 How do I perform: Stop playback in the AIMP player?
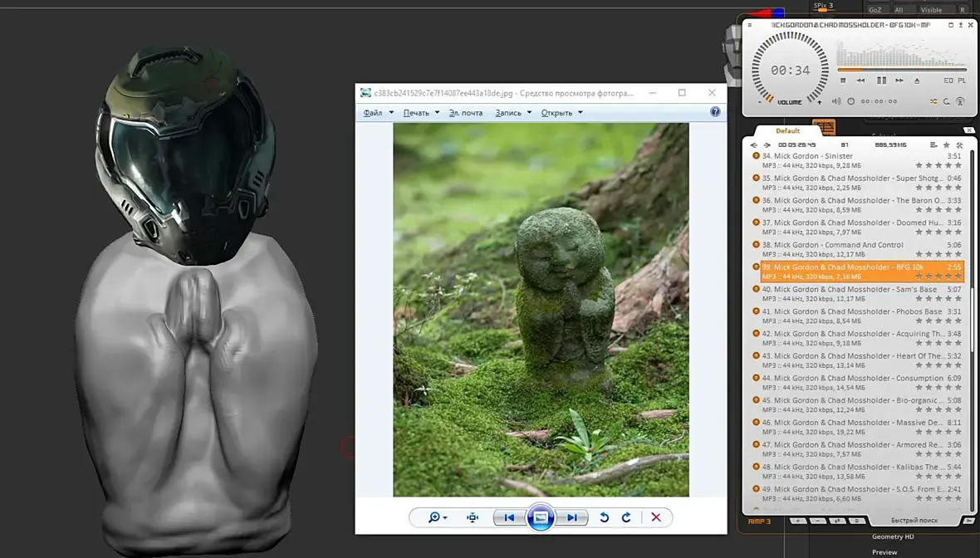coord(843,81)
